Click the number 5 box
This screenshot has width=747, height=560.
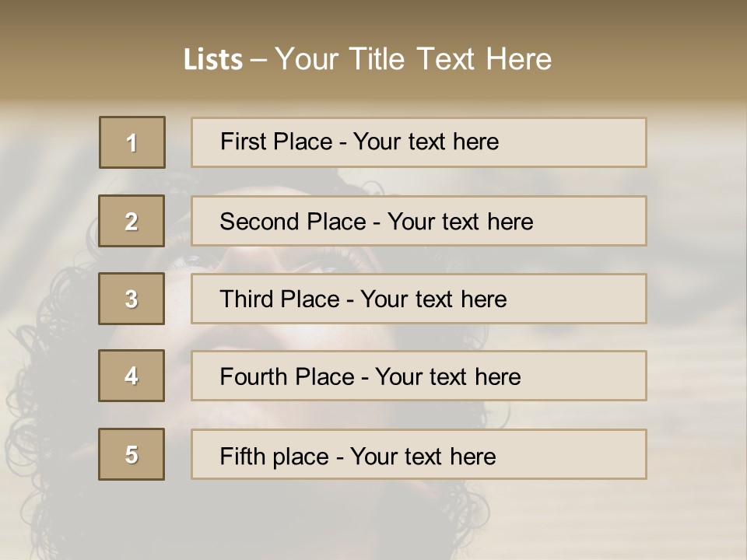coord(132,454)
